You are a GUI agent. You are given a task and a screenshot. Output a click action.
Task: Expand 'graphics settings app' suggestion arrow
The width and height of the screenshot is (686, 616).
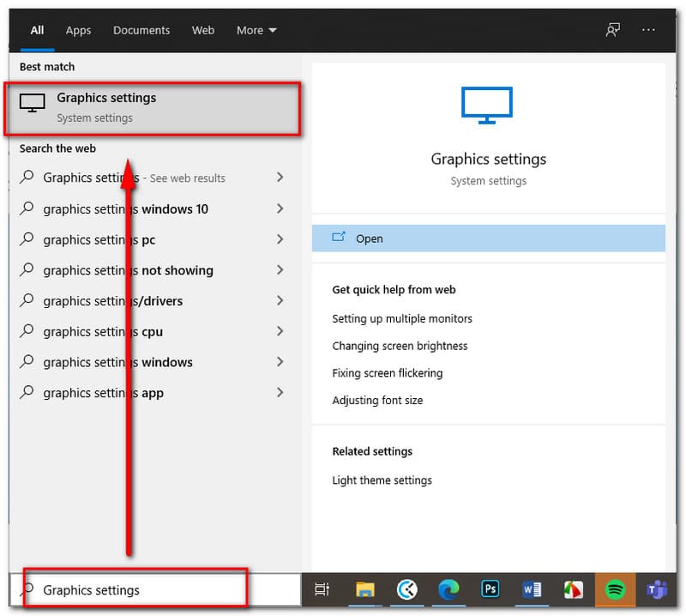point(280,393)
